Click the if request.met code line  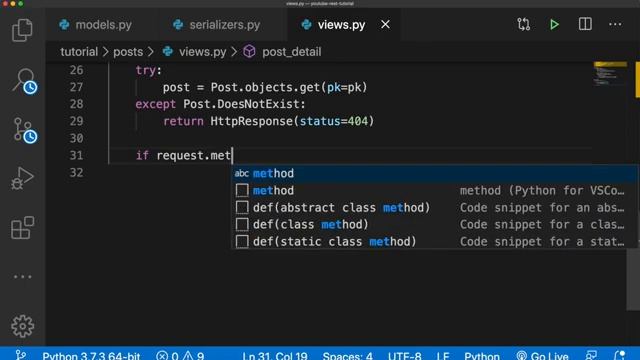[183, 156]
